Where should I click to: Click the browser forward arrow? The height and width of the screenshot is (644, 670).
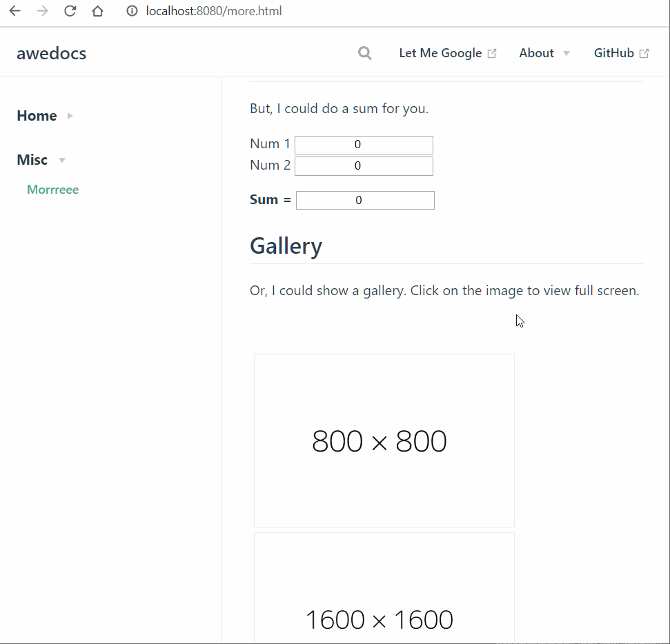[x=41, y=11]
